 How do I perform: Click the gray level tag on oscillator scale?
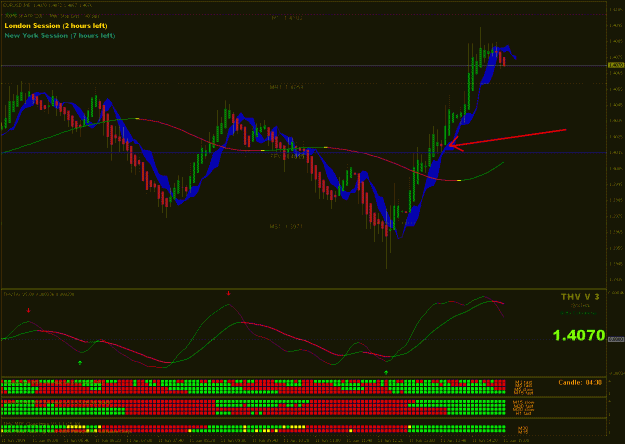click(616, 339)
